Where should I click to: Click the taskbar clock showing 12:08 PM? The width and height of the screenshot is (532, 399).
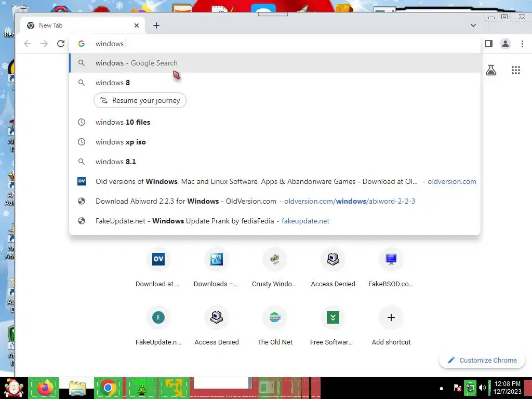(x=507, y=388)
